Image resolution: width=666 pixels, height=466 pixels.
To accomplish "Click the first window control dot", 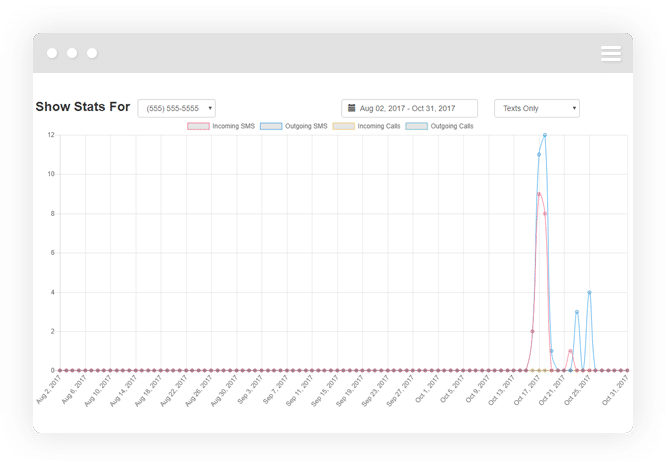I will (x=52, y=53).
